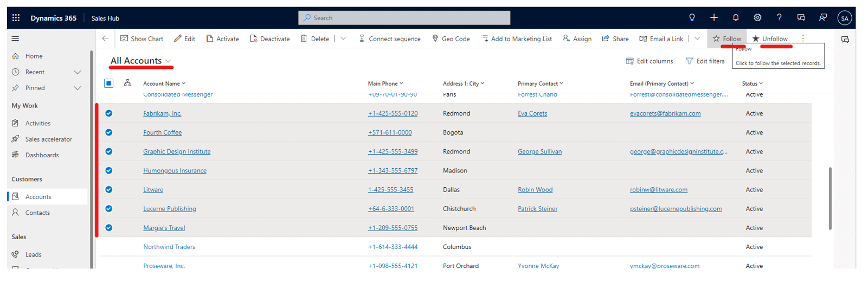
Task: Open the Graphic Design Institute account link
Action: [x=177, y=151]
